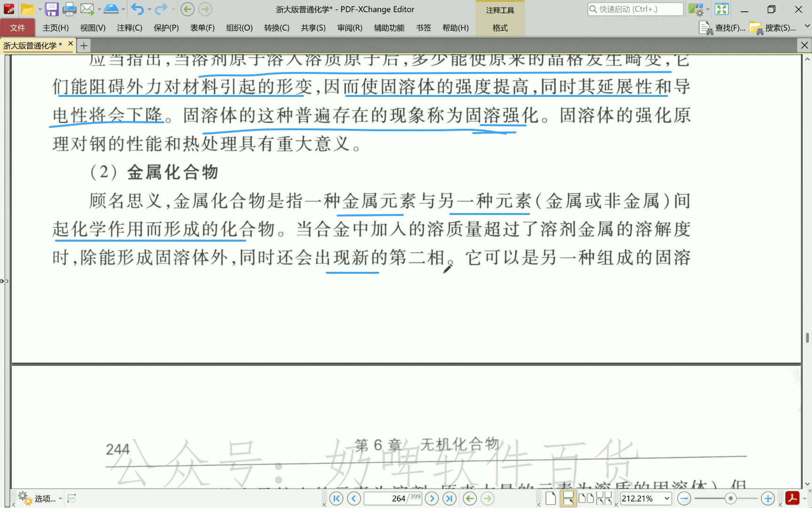
Task: Open the options (选项) gear button
Action: point(40,498)
